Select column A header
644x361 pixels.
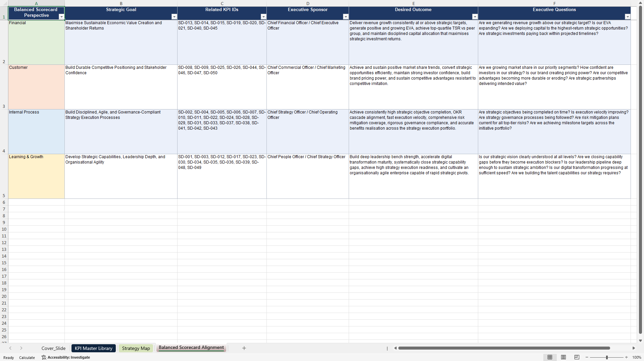[x=36, y=3]
